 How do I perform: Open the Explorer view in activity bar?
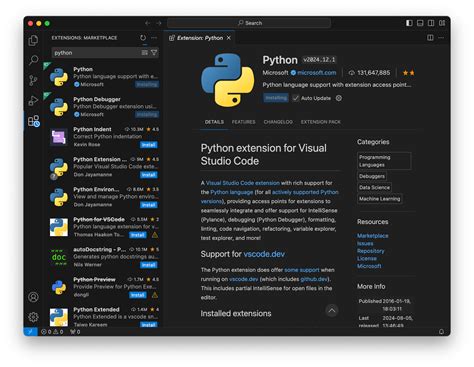tap(33, 41)
